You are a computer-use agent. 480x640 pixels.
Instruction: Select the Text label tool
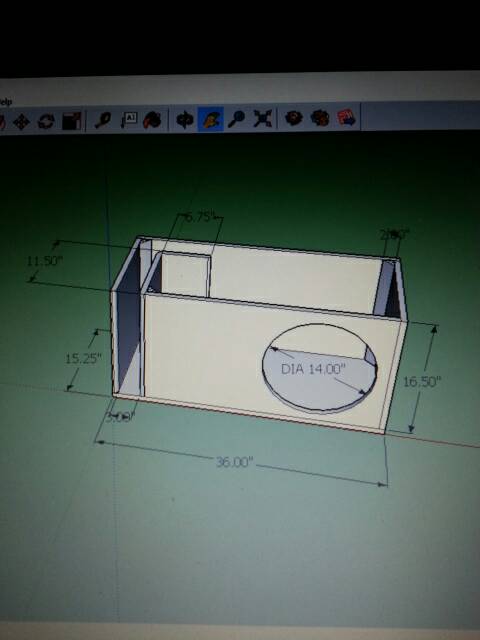(x=129, y=120)
